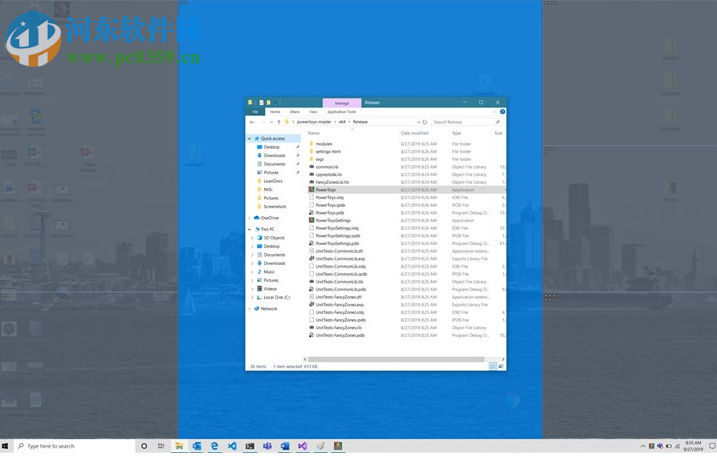717x456 pixels.
Task: Click the Search Release input box
Action: [x=462, y=122]
